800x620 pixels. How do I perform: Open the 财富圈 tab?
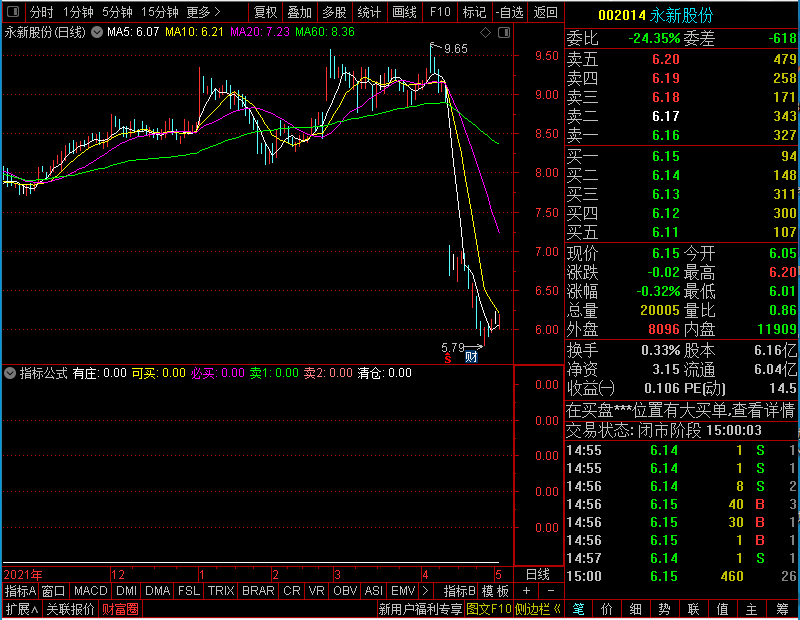tap(120, 609)
